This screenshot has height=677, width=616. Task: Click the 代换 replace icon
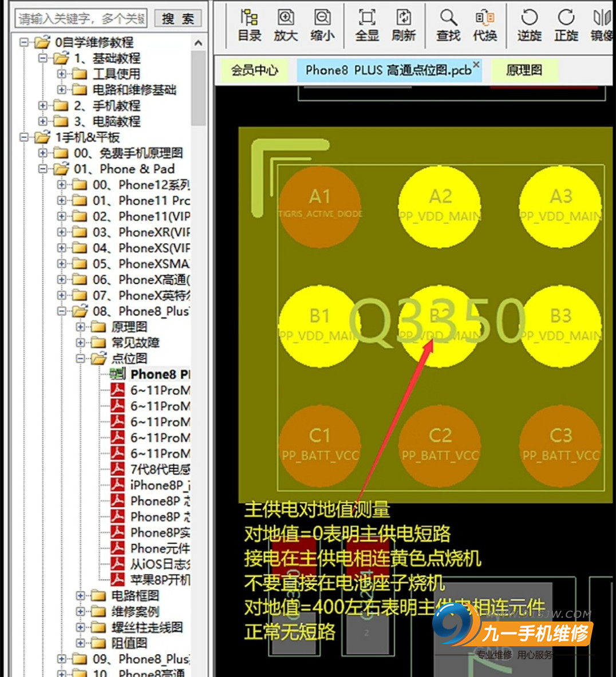(x=485, y=26)
